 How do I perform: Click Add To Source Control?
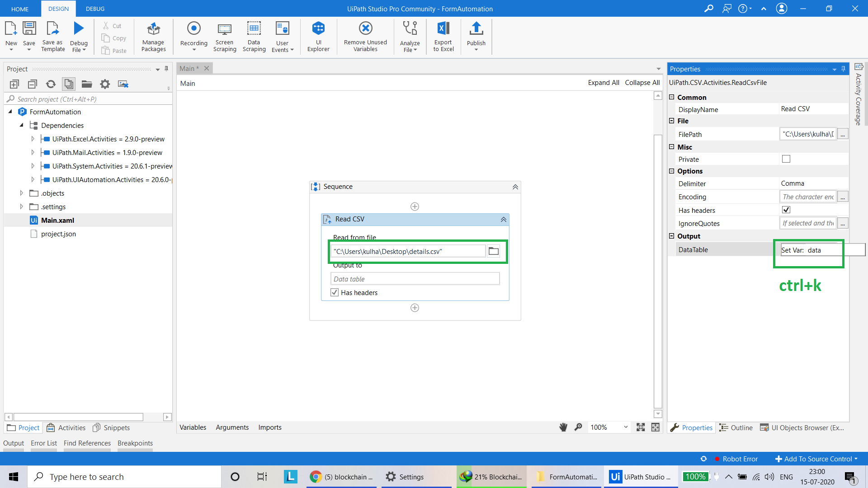click(817, 459)
